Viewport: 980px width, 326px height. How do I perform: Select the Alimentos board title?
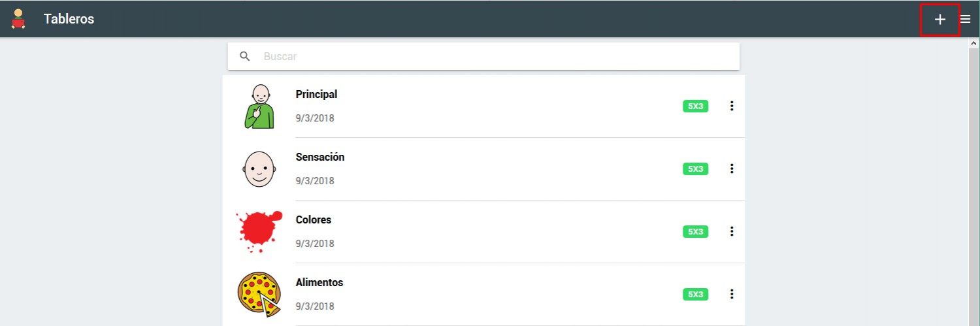(319, 282)
